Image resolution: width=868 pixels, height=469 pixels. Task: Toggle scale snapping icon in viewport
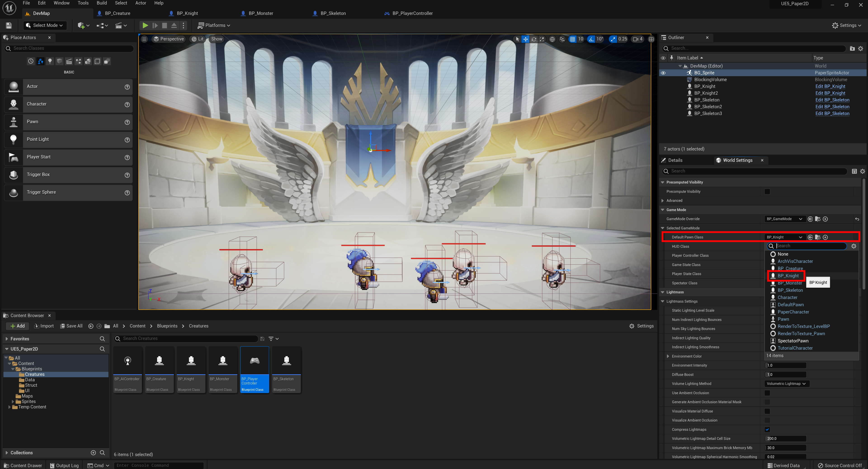click(x=613, y=39)
